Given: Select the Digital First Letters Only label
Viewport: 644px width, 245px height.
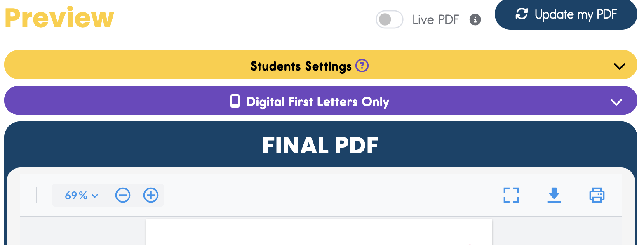Looking at the screenshot, I should [x=317, y=102].
